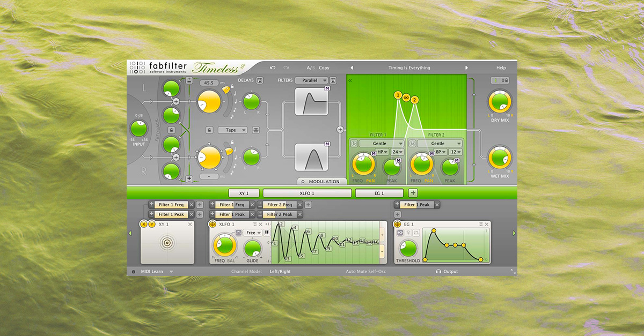
Task: Select filter node 1 in display
Action: click(398, 95)
